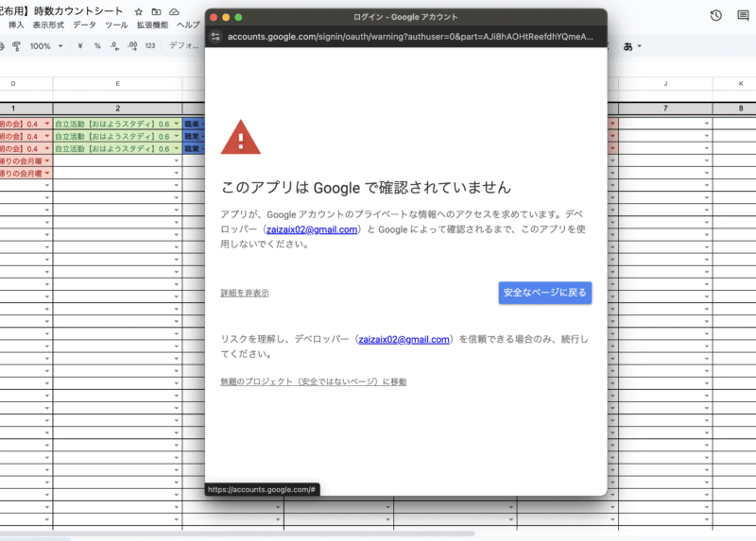Click site info icon in popup address bar
This screenshot has width=756, height=541.
click(215, 37)
